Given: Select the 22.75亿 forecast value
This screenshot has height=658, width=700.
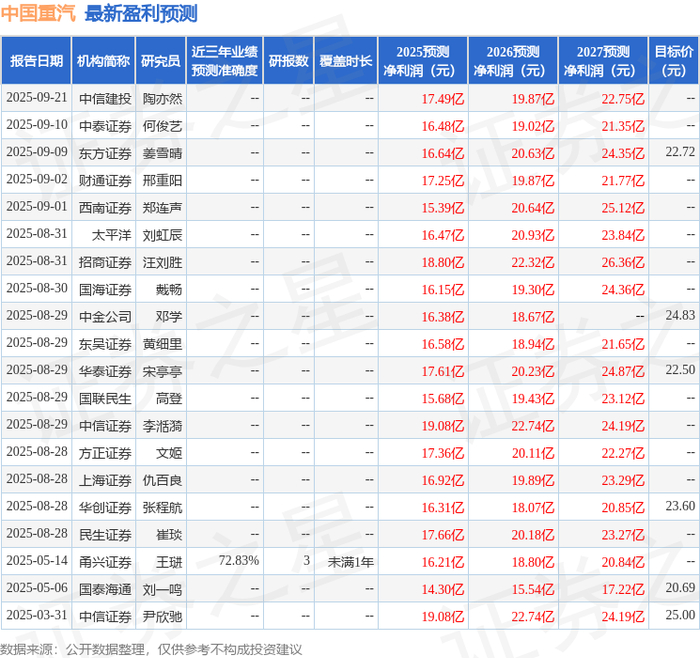Looking at the screenshot, I should (x=623, y=99).
